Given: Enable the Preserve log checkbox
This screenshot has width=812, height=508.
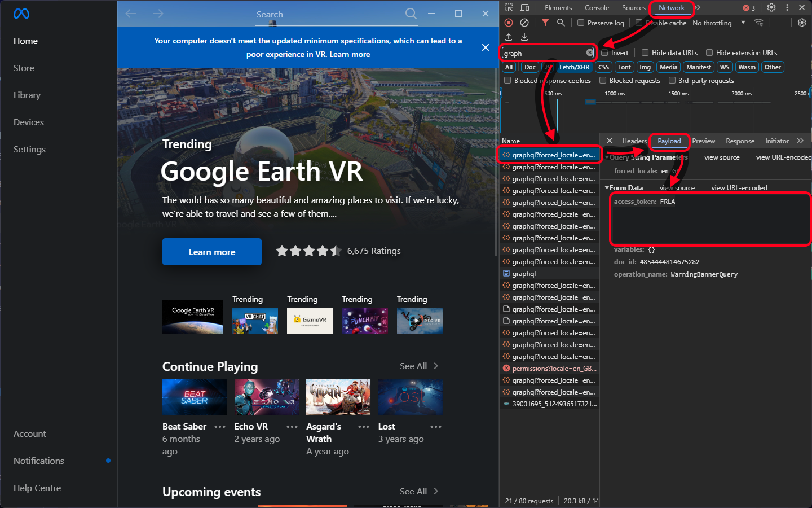Looking at the screenshot, I should [x=581, y=23].
